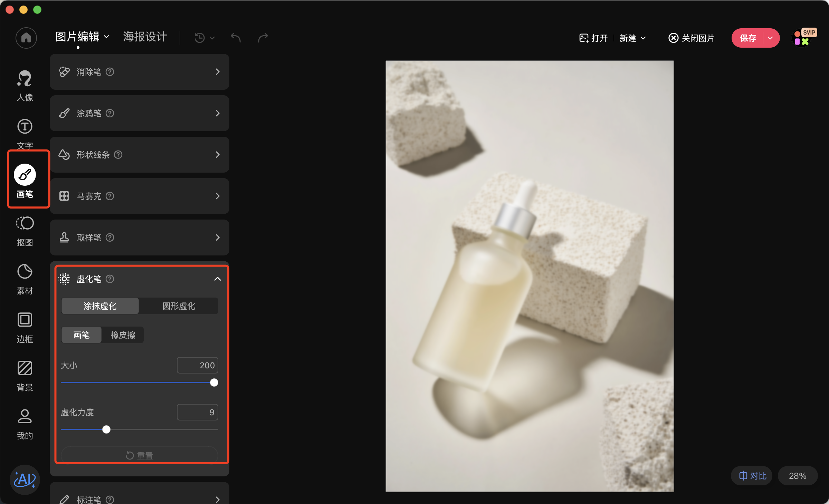Viewport: 829px width, 504px height.
Task: Switch to 海报设计 poster design tab
Action: (x=145, y=37)
